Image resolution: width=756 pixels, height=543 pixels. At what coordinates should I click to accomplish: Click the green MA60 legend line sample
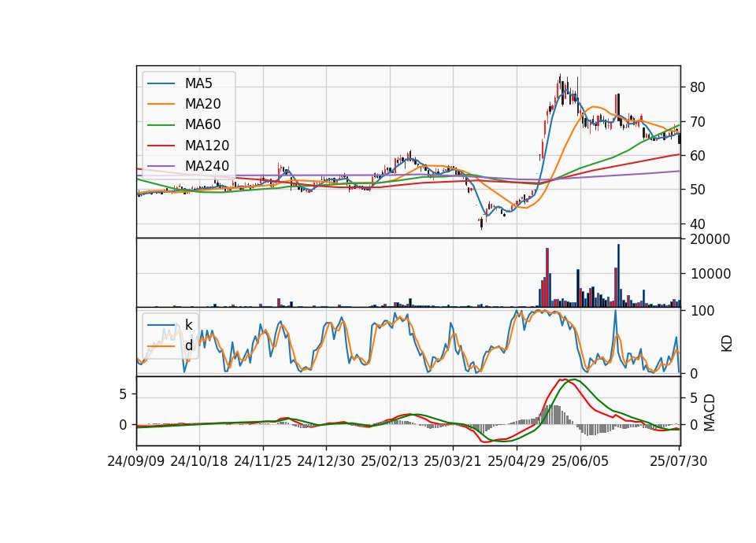(x=161, y=125)
